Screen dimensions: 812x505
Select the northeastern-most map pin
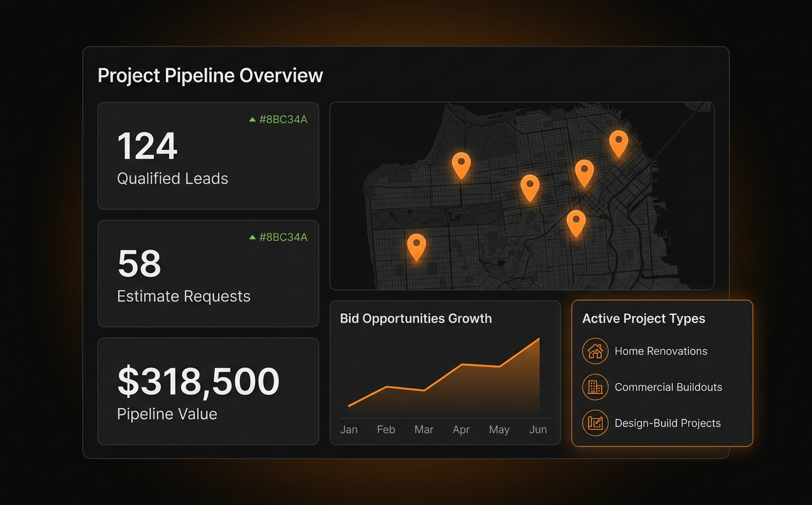click(x=619, y=144)
